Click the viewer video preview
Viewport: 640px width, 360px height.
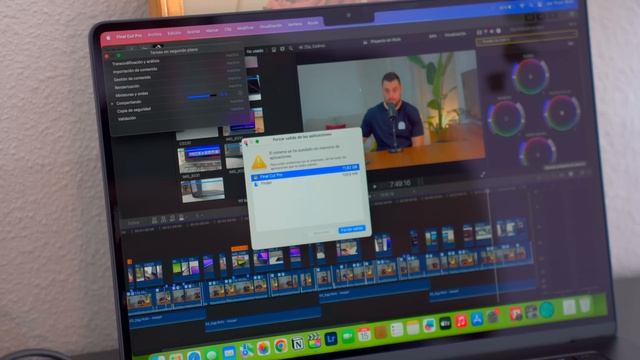[x=390, y=109]
